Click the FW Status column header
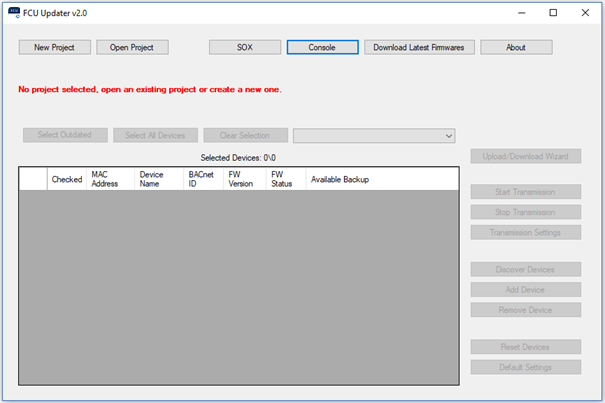Image resolution: width=605 pixels, height=403 pixels. pyautogui.click(x=285, y=179)
